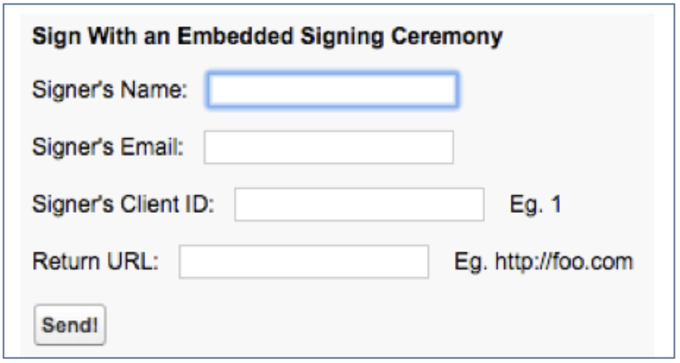
Task: Click the "Return URL:" label
Action: pyautogui.click(x=96, y=262)
